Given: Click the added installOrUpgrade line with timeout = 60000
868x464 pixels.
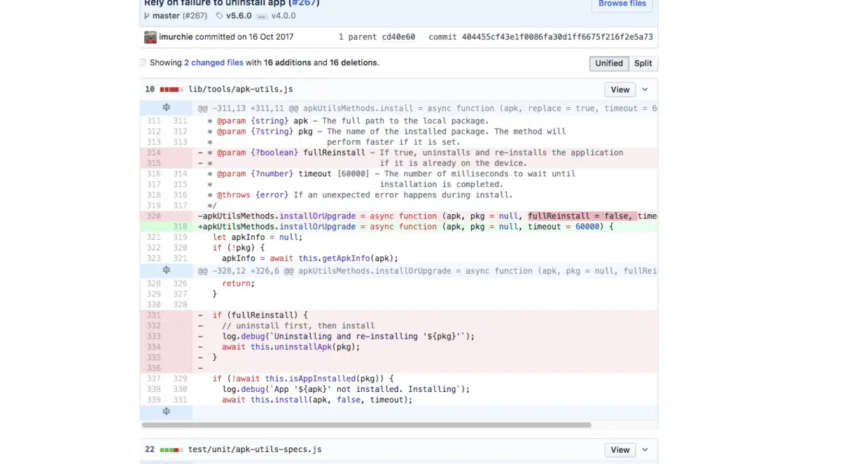Looking at the screenshot, I should point(425,227).
